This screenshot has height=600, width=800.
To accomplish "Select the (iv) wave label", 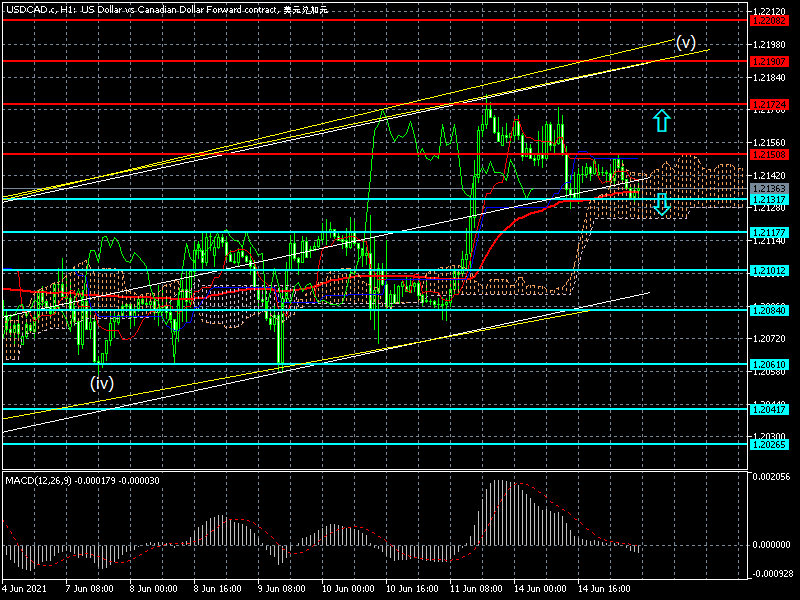I will (x=102, y=383).
